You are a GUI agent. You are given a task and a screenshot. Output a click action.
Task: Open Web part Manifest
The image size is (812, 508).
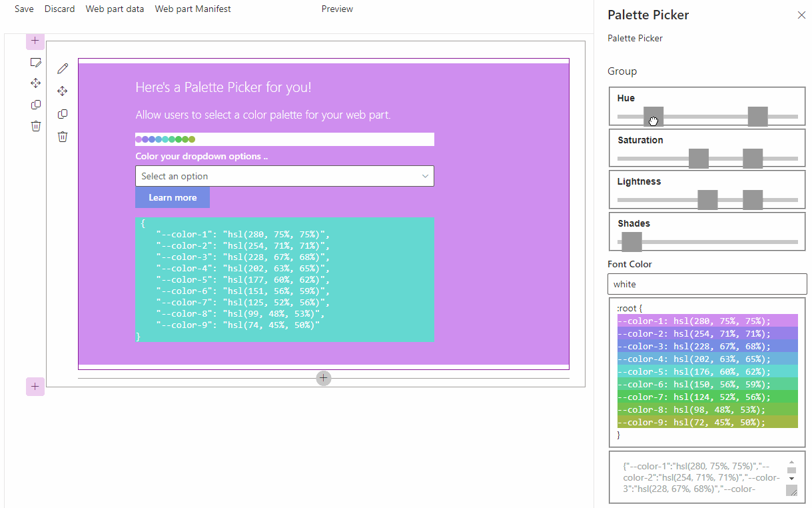pyautogui.click(x=193, y=9)
